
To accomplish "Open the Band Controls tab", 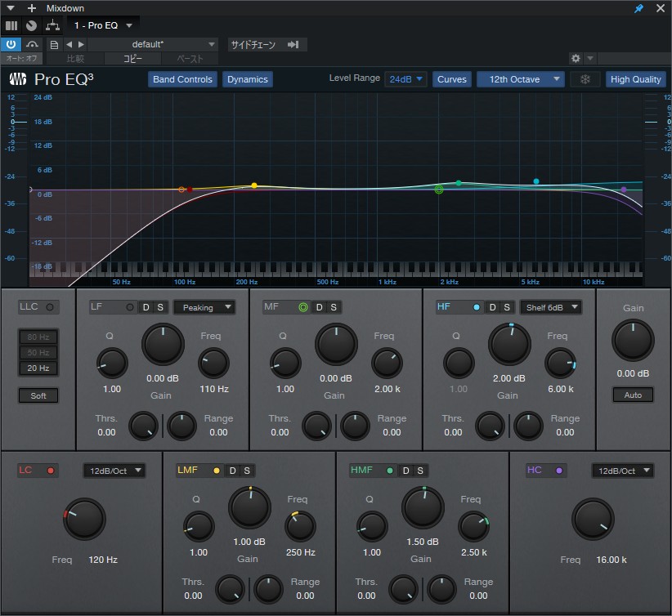I will point(181,79).
